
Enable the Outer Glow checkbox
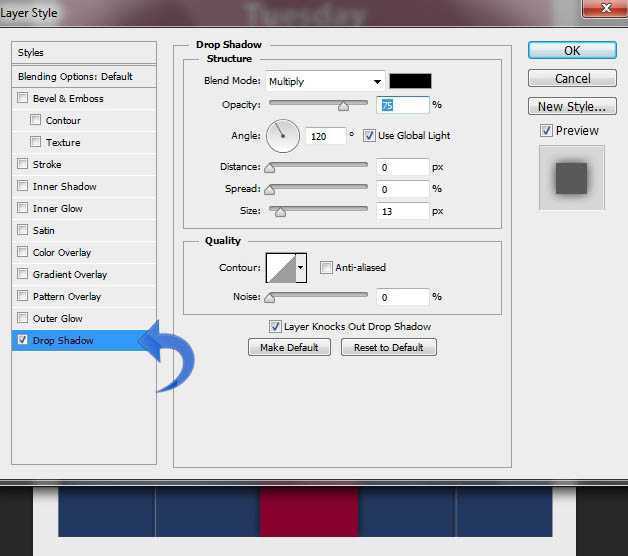tap(22, 318)
